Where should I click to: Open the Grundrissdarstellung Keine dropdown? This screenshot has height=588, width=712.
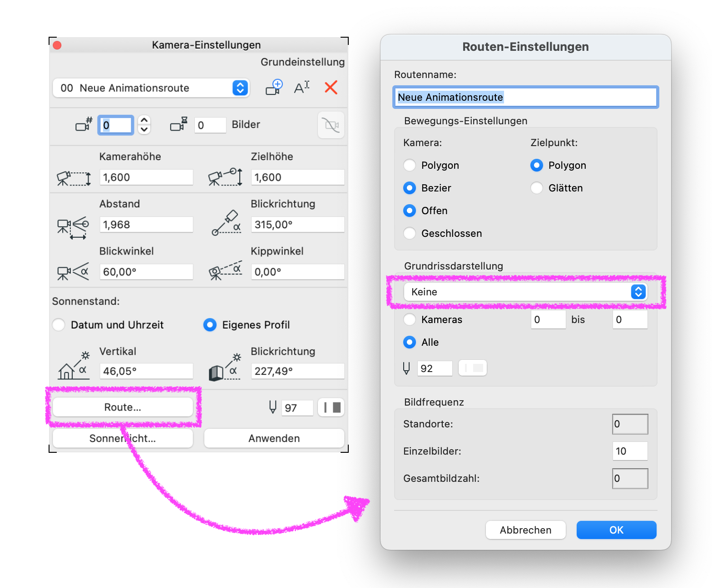pyautogui.click(x=525, y=292)
